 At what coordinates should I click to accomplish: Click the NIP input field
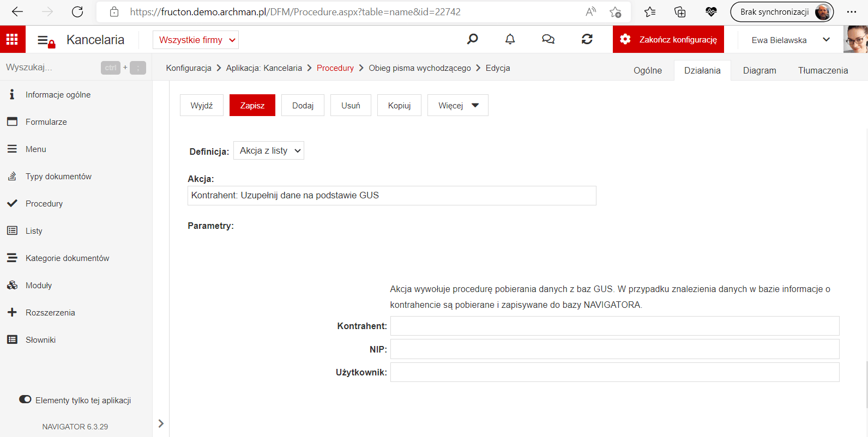coord(615,349)
